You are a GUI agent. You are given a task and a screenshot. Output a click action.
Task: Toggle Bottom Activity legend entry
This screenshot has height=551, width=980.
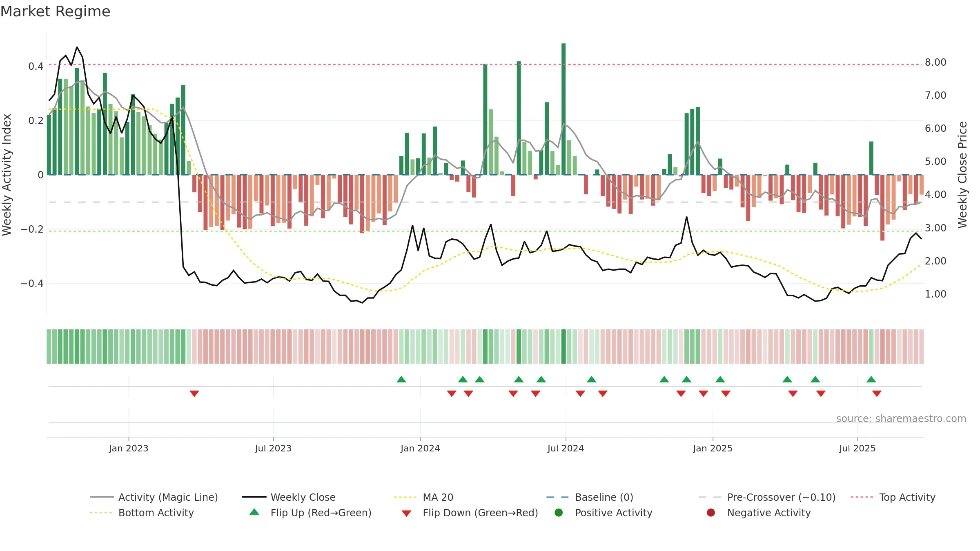tap(142, 513)
